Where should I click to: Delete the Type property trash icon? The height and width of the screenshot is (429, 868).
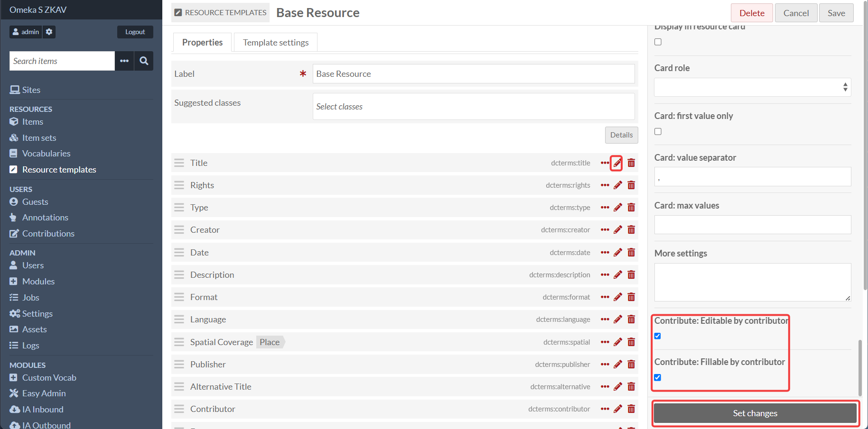631,208
